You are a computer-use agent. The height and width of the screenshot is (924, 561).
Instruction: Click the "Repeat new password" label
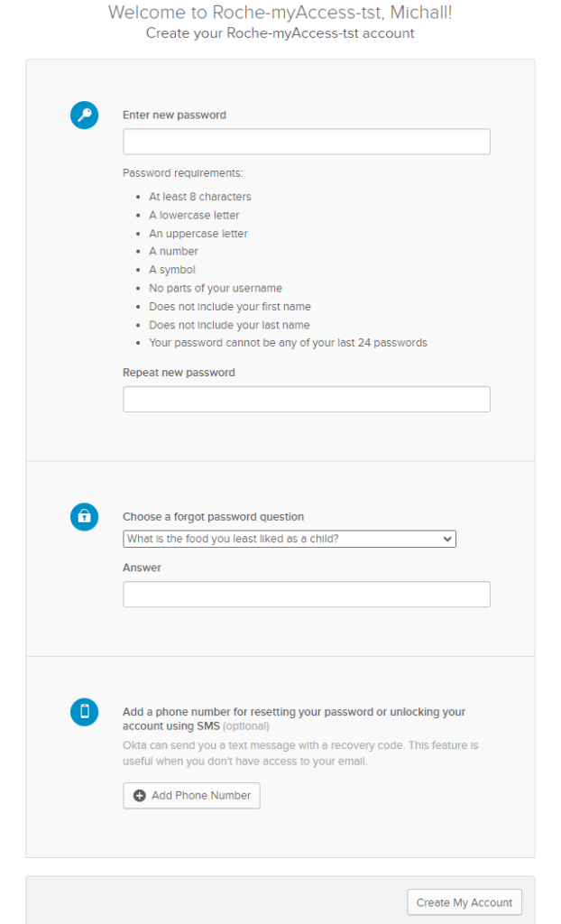[x=179, y=373]
